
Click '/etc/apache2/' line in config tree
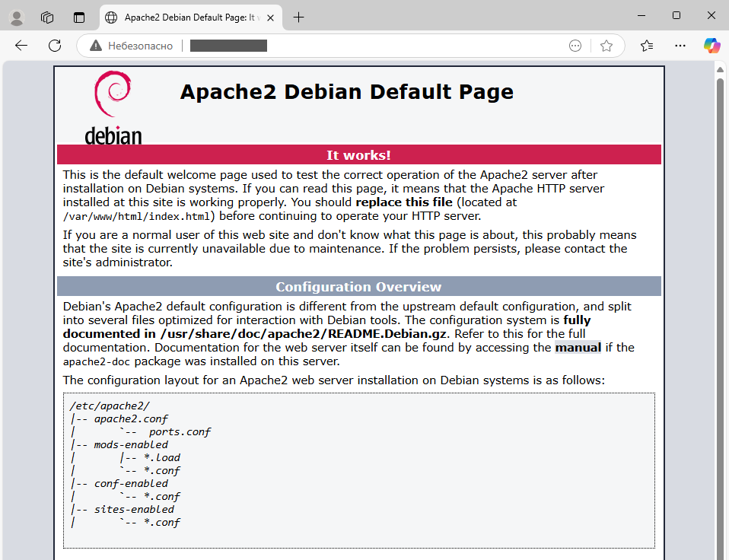click(x=110, y=406)
